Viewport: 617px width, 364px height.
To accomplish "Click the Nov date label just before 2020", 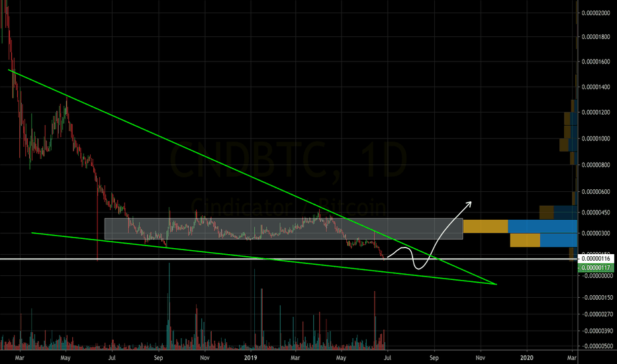I will pyautogui.click(x=481, y=357).
